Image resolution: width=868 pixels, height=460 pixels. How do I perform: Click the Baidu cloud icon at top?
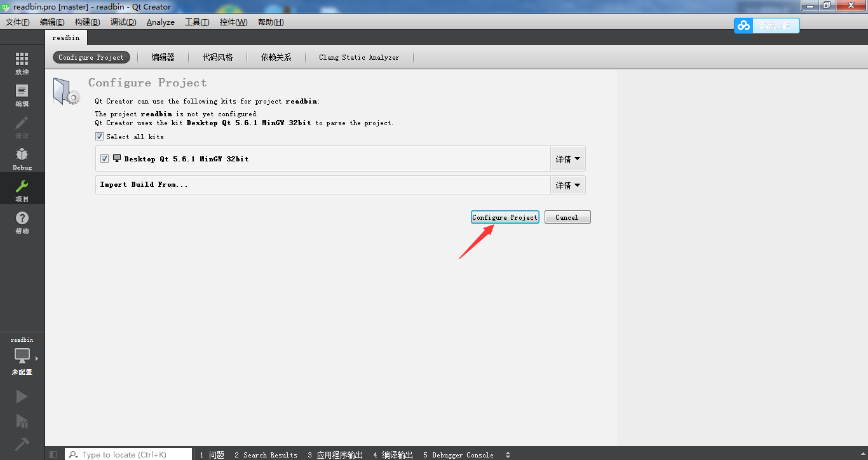(x=743, y=25)
